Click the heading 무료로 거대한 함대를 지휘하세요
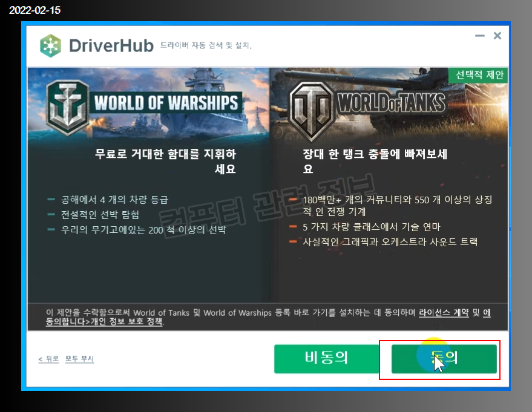 point(165,162)
